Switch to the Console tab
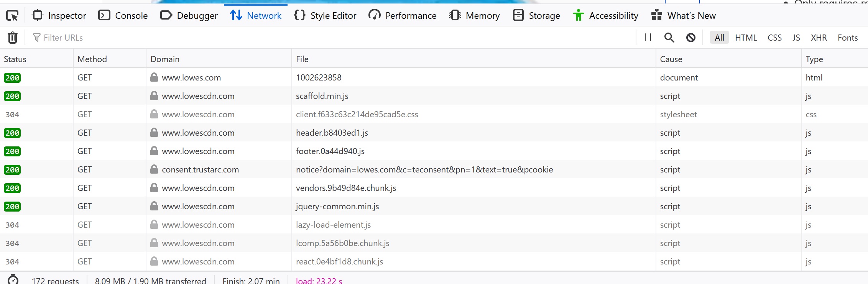The image size is (868, 284). (123, 15)
